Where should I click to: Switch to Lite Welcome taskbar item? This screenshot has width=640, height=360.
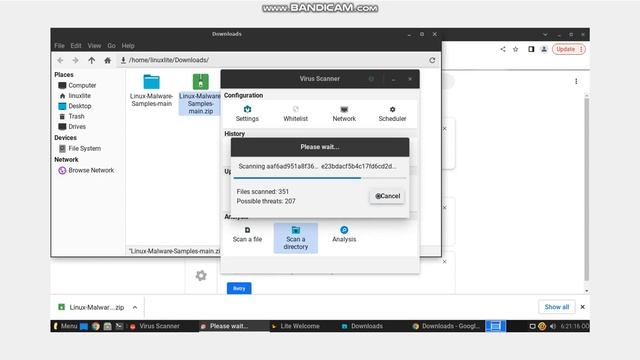pos(296,326)
